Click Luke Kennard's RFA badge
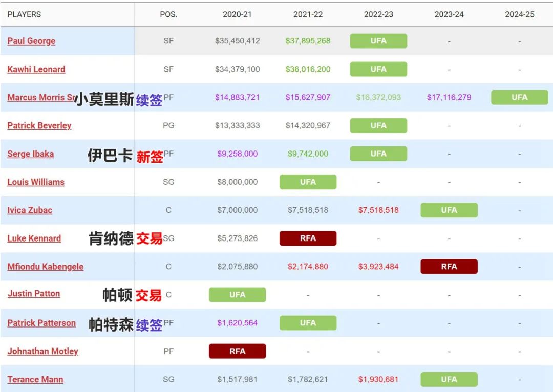 tap(308, 238)
